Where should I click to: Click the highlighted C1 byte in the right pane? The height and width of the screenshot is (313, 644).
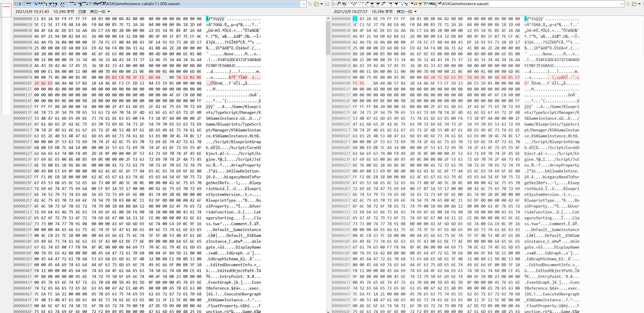pos(355,18)
